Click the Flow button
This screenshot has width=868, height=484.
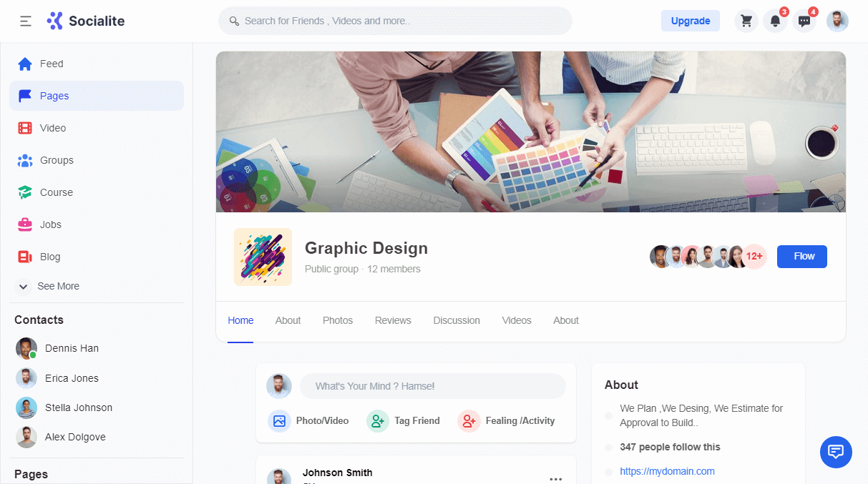(x=801, y=257)
